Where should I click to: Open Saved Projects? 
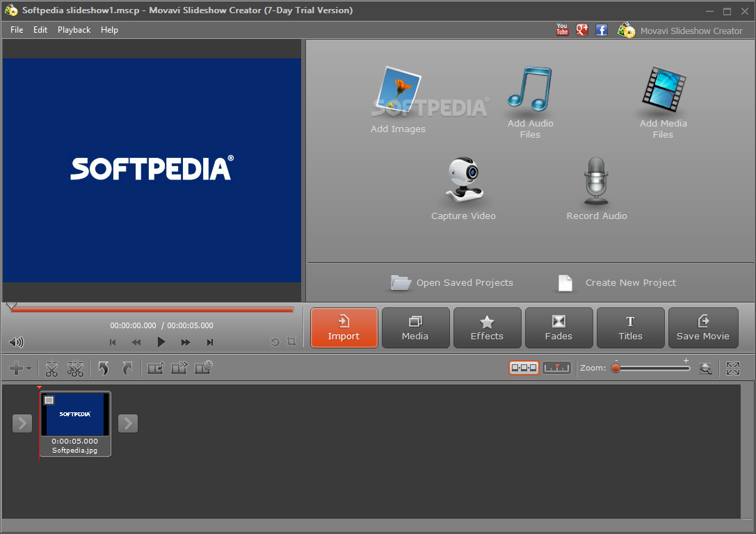click(452, 283)
